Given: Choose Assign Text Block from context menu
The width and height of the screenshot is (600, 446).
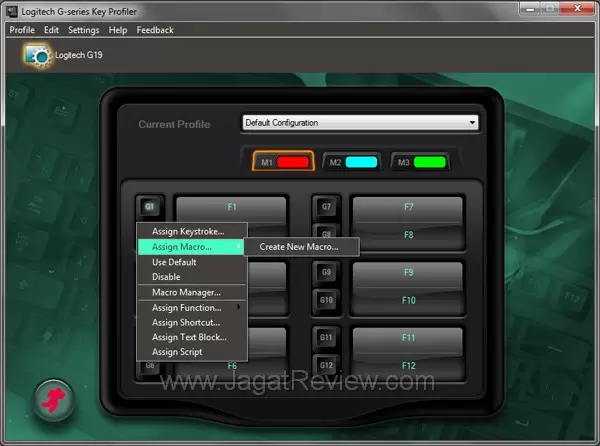Looking at the screenshot, I should 192,337.
